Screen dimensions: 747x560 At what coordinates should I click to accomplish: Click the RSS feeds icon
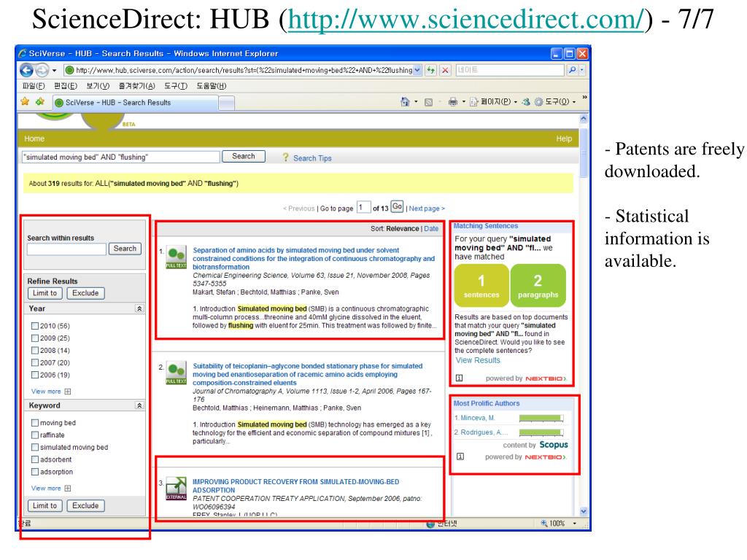428,102
